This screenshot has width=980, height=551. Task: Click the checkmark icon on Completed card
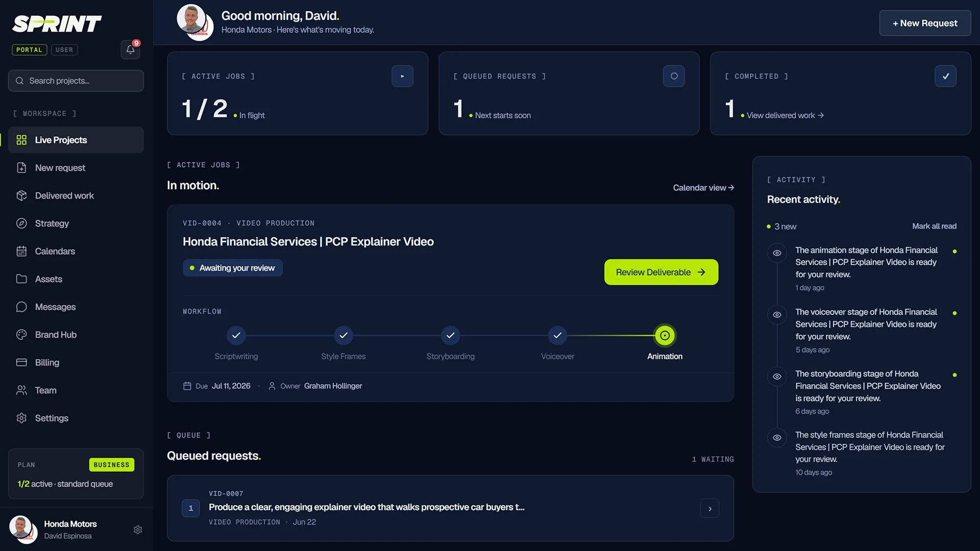pos(945,76)
